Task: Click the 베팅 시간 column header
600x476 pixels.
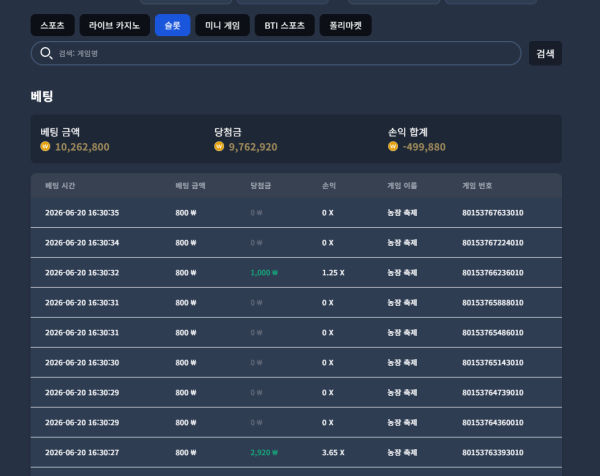Action: coord(60,186)
